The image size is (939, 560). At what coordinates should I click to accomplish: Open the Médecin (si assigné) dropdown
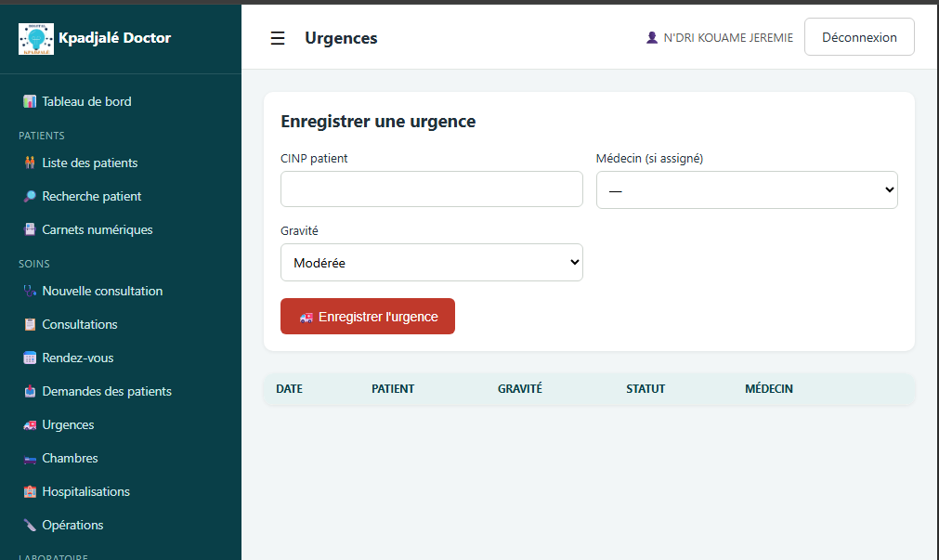point(747,189)
